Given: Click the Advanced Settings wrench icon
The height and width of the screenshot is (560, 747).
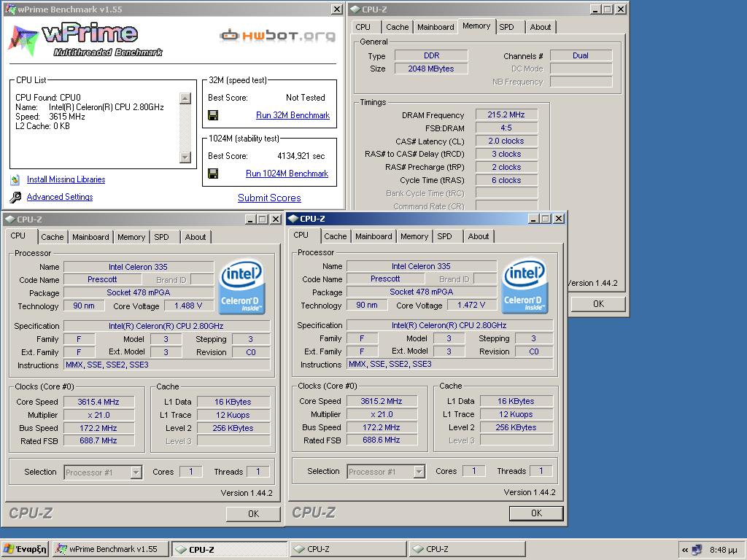Looking at the screenshot, I should (x=16, y=197).
